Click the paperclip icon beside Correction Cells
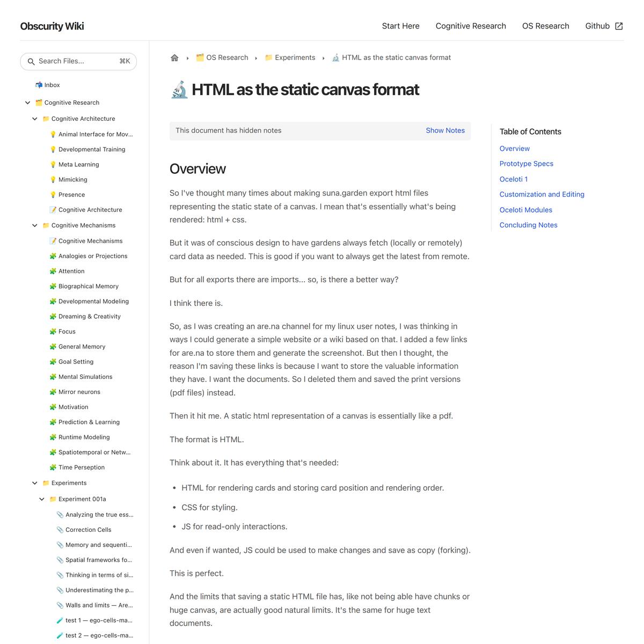This screenshot has height=644, width=644. click(x=60, y=530)
